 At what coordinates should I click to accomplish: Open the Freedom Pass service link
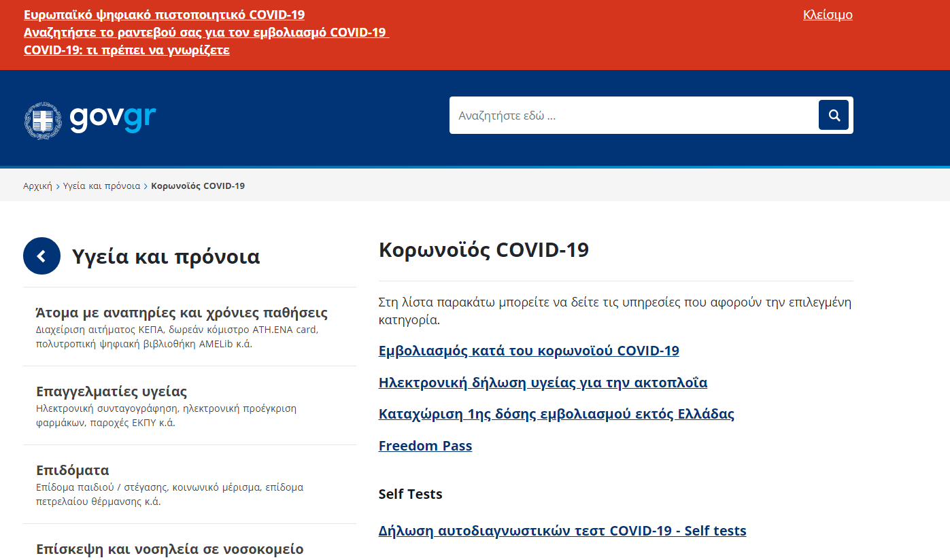[425, 446]
